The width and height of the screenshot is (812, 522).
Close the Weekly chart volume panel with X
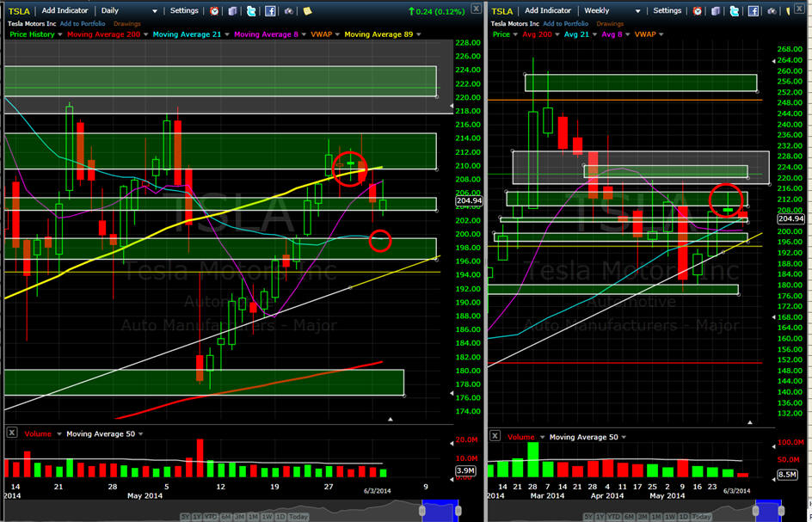point(495,436)
